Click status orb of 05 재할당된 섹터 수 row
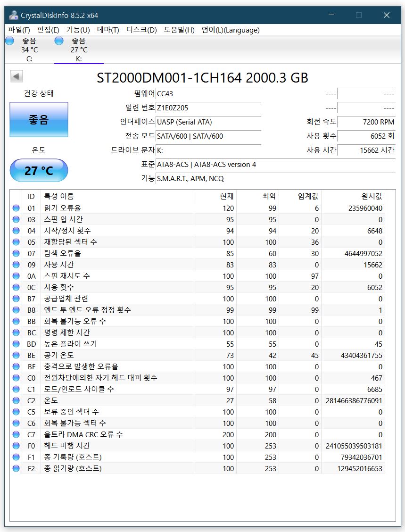The image size is (405, 532). [16, 242]
